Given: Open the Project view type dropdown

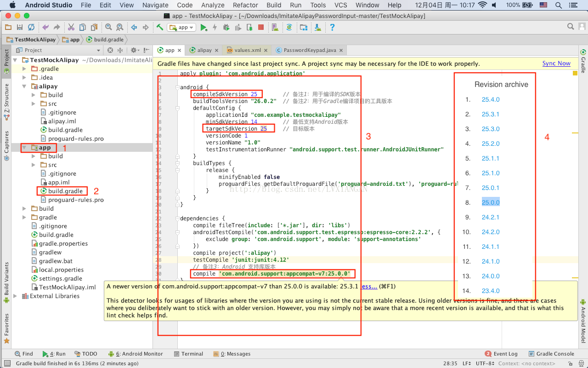Looking at the screenshot, I should (x=58, y=50).
